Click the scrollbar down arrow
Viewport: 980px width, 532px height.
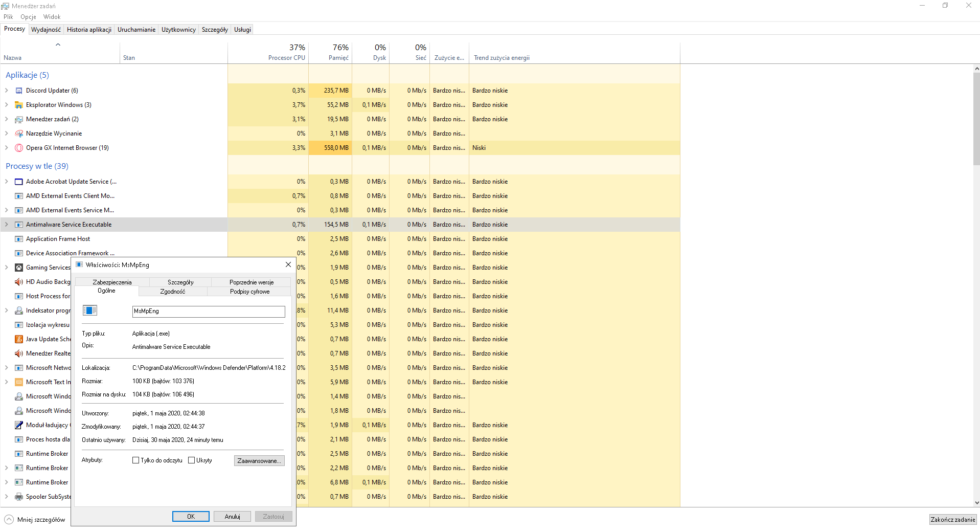pos(976,503)
